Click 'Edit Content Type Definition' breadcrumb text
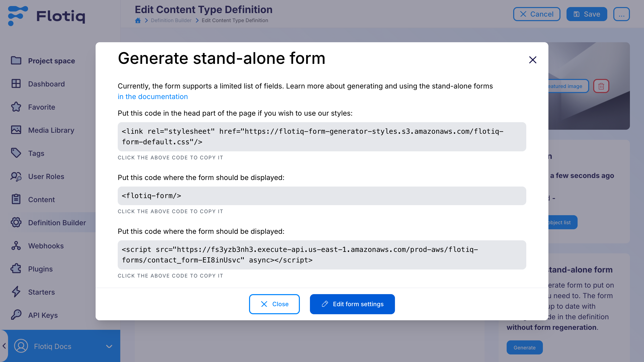The image size is (644, 362). [x=235, y=20]
